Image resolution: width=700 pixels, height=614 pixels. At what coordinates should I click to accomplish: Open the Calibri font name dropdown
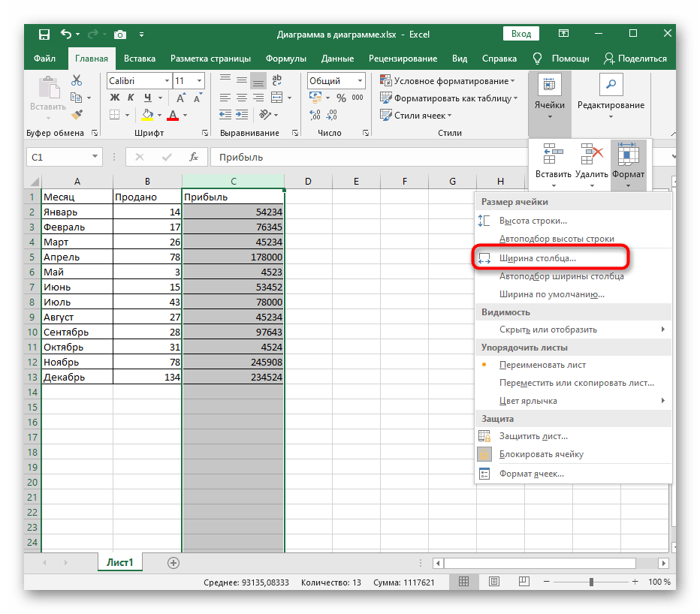167,81
